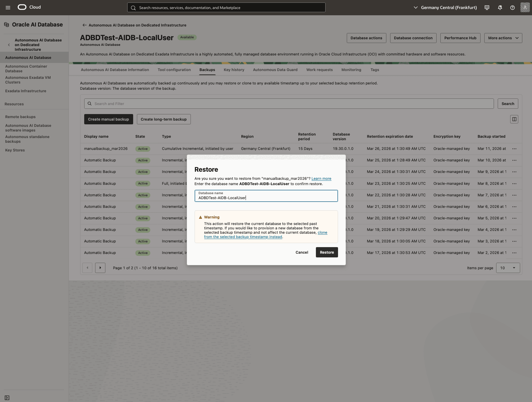Click Create long-term backup button
Screen dimensions: 532x402
pos(164,119)
